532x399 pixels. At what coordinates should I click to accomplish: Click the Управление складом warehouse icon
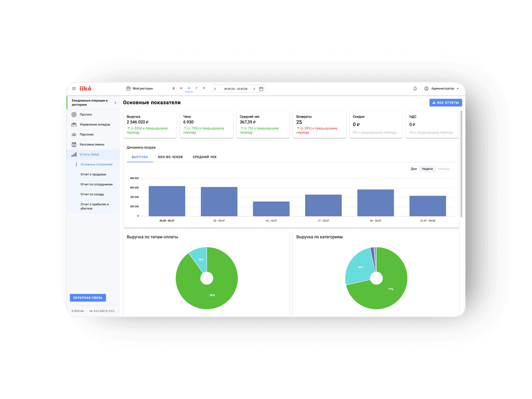pos(74,124)
